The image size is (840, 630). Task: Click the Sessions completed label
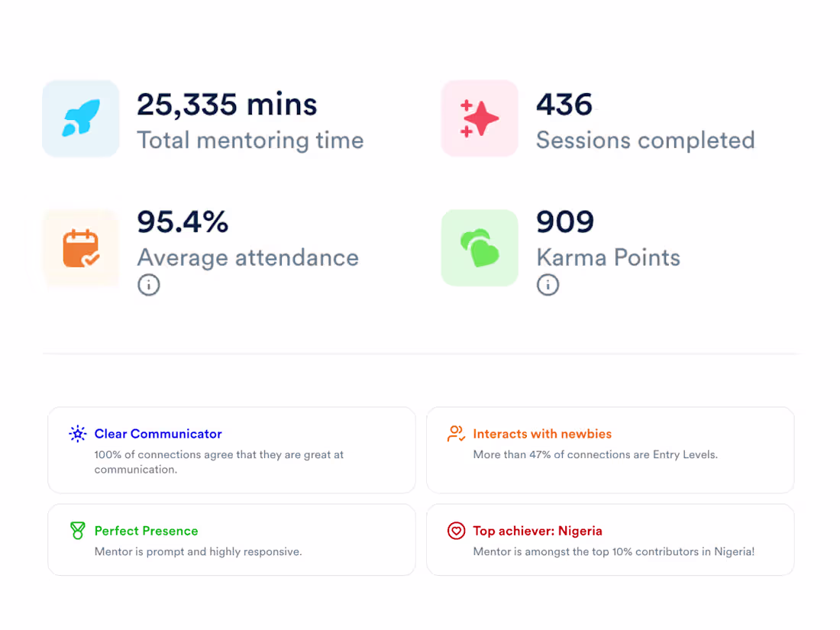[x=645, y=141]
